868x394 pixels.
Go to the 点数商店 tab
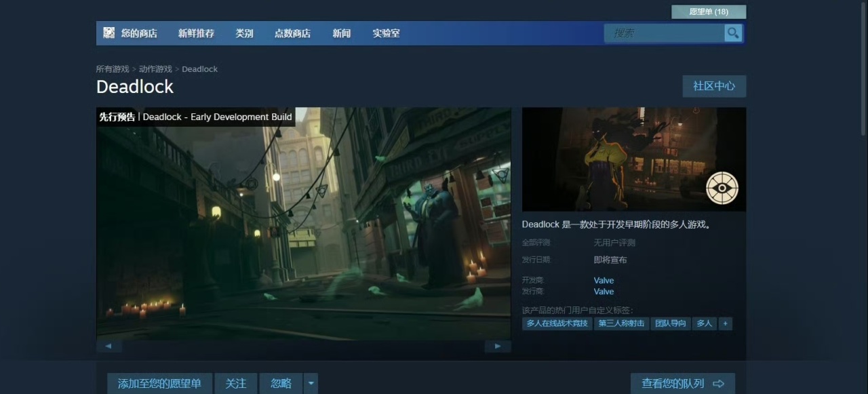coord(292,33)
